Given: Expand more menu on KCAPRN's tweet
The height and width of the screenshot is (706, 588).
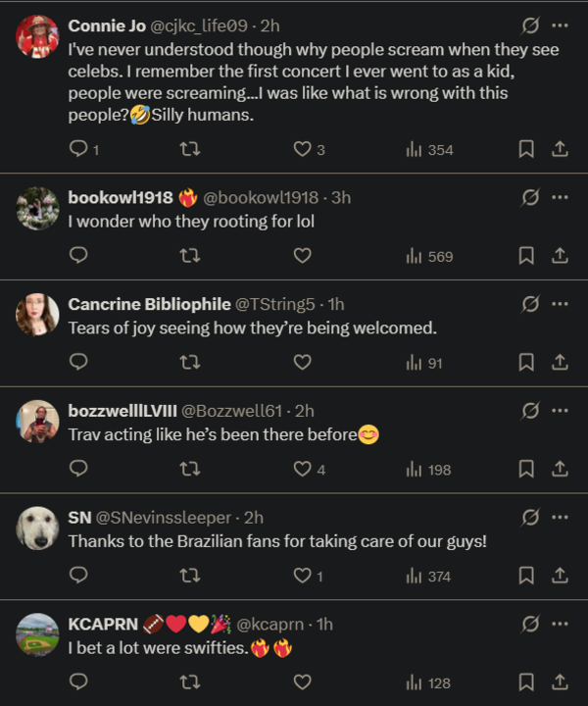Looking at the screenshot, I should (560, 624).
